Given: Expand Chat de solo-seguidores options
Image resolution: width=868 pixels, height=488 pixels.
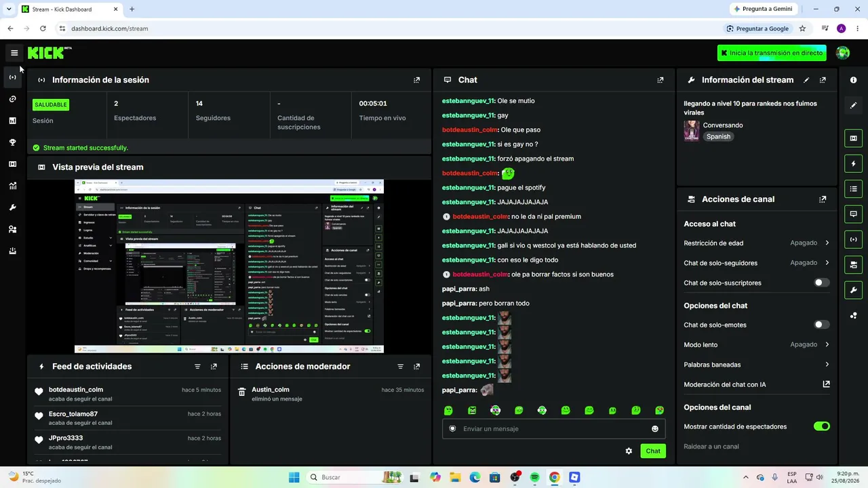Looking at the screenshot, I should point(827,262).
